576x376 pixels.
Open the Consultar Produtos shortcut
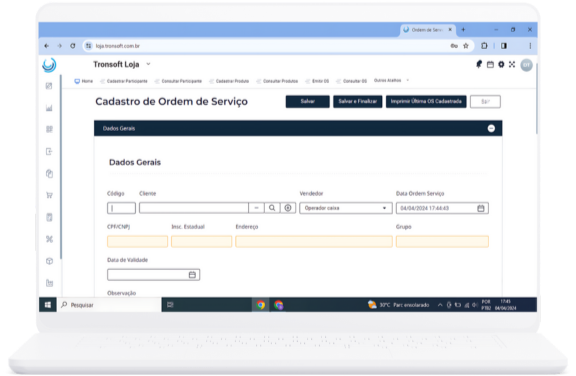(277, 81)
